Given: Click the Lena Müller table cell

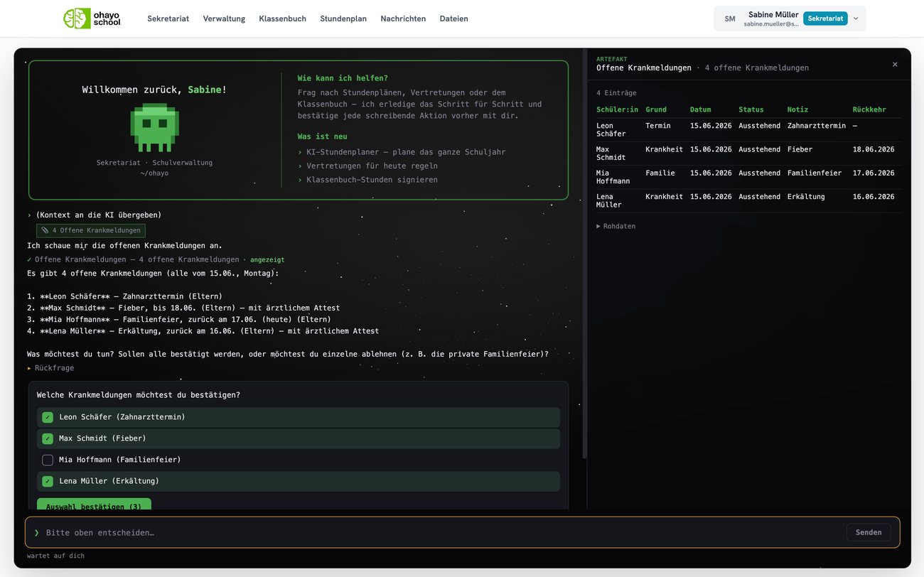Looking at the screenshot, I should (609, 200).
